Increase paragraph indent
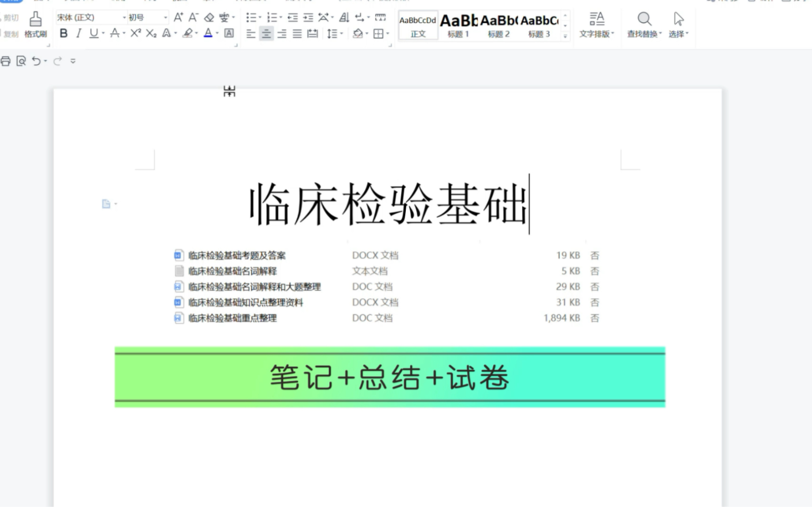This screenshot has height=507, width=812. click(308, 18)
